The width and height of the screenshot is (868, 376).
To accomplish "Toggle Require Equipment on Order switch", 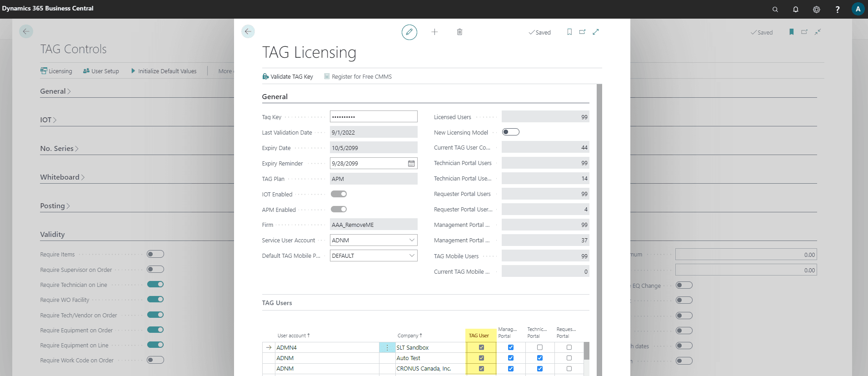I will [155, 330].
